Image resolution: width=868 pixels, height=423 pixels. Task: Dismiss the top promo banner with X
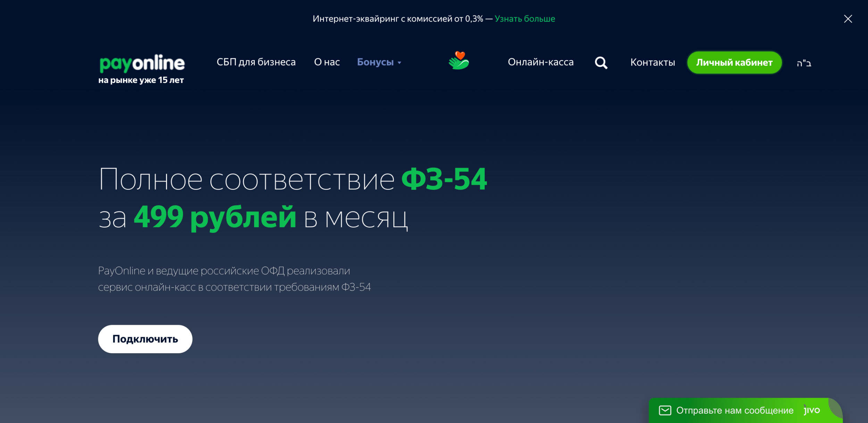click(x=848, y=19)
